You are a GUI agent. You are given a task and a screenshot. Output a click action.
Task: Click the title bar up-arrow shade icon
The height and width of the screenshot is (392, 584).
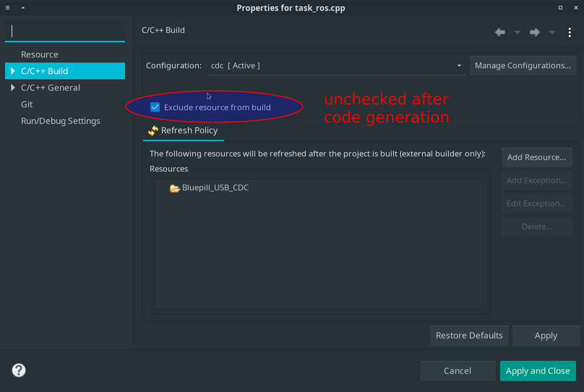(x=23, y=8)
